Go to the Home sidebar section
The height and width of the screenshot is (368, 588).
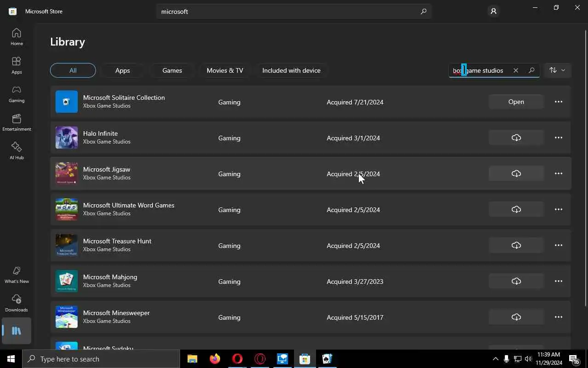pyautogui.click(x=17, y=37)
